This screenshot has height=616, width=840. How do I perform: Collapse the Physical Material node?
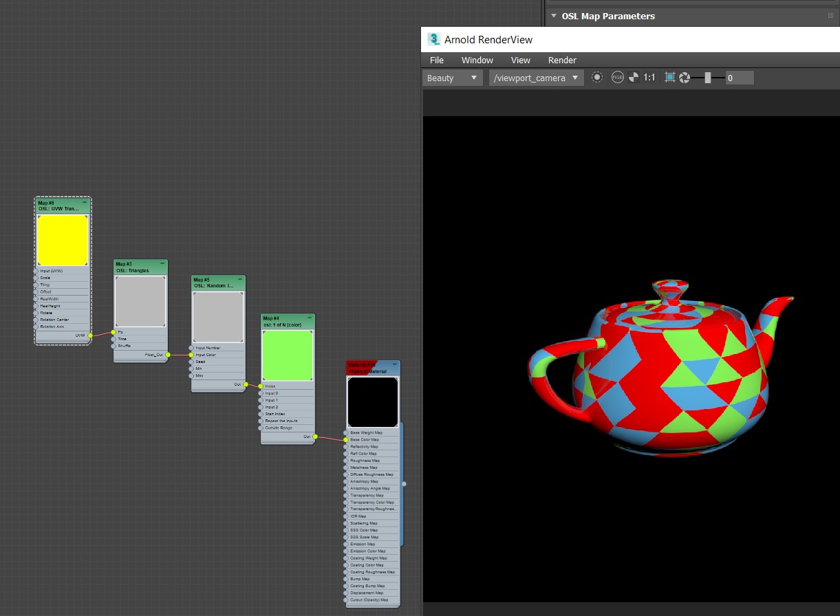[395, 364]
